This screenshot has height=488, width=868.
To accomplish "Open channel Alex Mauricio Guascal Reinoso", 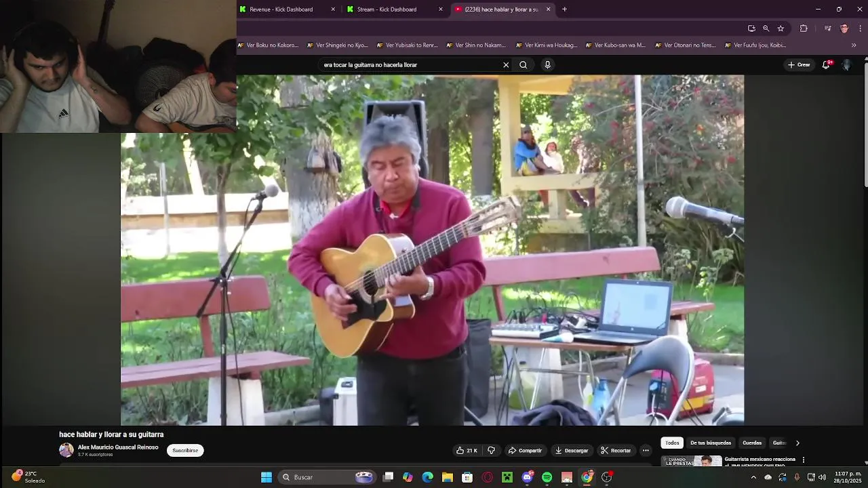I will click(118, 447).
